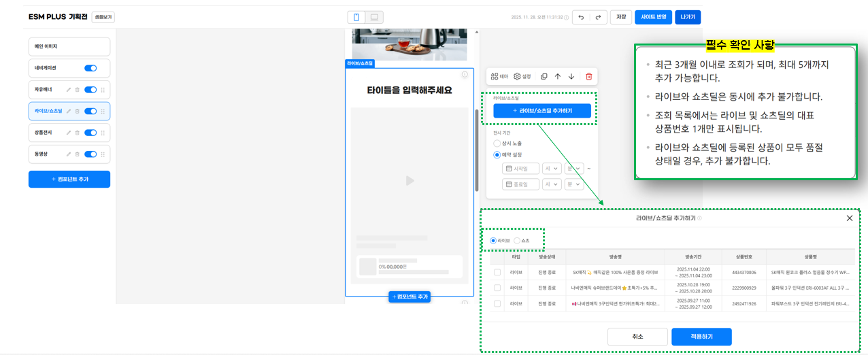The image size is (868, 355).
Task: Check row with product number 2492471926
Action: pyautogui.click(x=497, y=303)
